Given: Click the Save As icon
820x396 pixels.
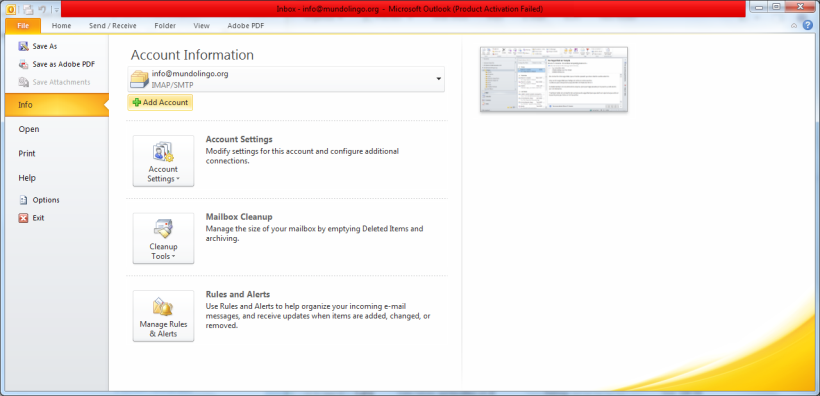Looking at the screenshot, I should (x=24, y=47).
